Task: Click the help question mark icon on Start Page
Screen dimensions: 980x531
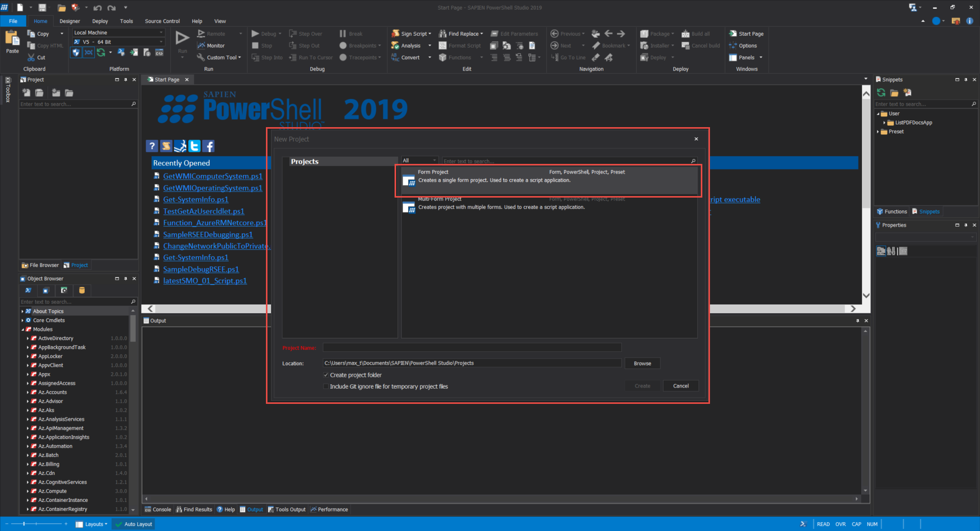Action: click(152, 146)
